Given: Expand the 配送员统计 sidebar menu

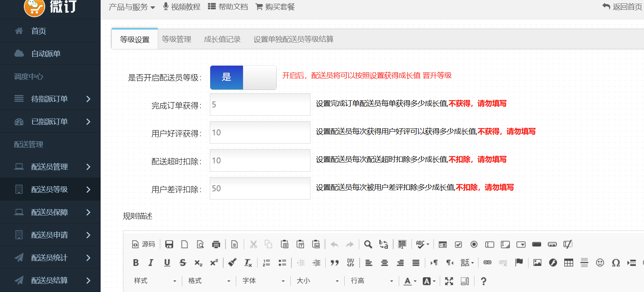Looking at the screenshot, I should coord(50,258).
